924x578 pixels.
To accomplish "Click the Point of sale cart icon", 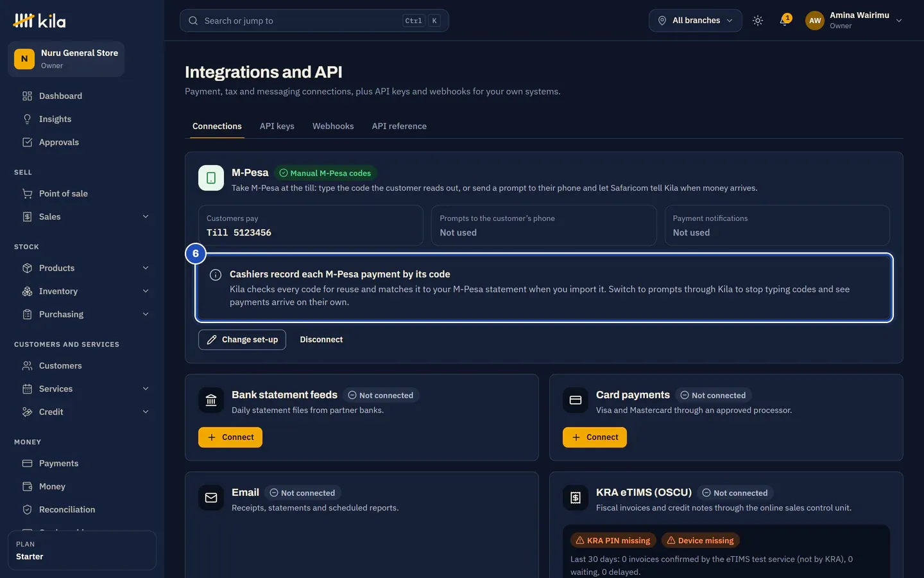I will tap(27, 194).
